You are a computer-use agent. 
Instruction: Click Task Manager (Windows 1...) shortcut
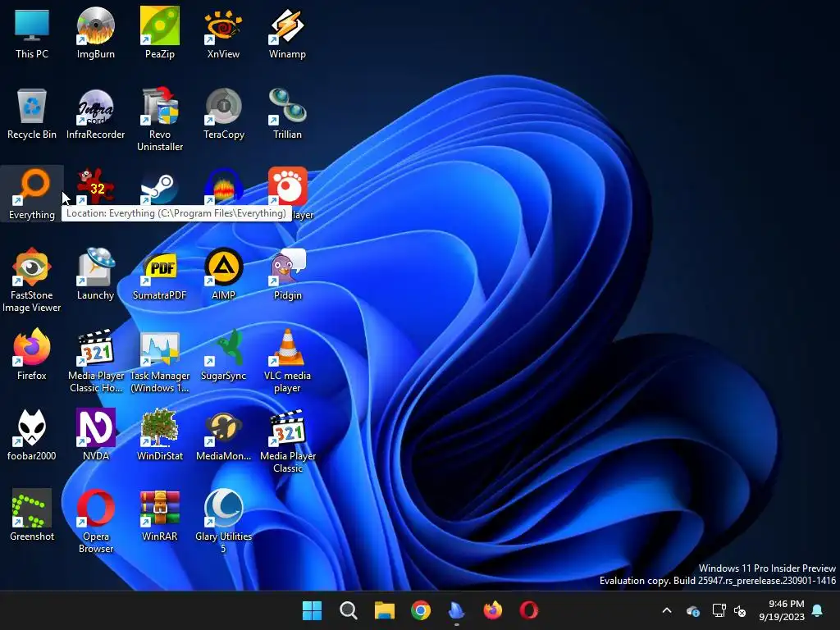click(x=160, y=361)
